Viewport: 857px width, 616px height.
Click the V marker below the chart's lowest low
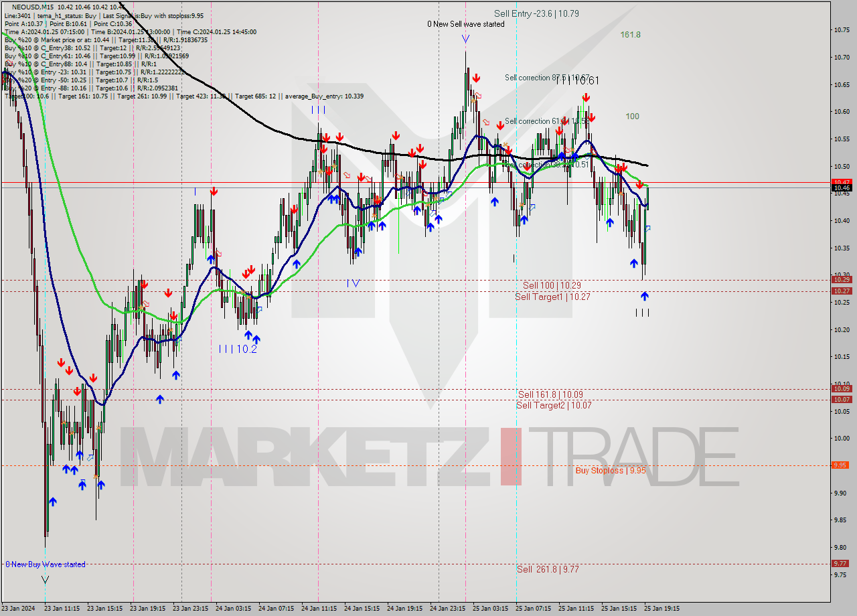tap(45, 579)
